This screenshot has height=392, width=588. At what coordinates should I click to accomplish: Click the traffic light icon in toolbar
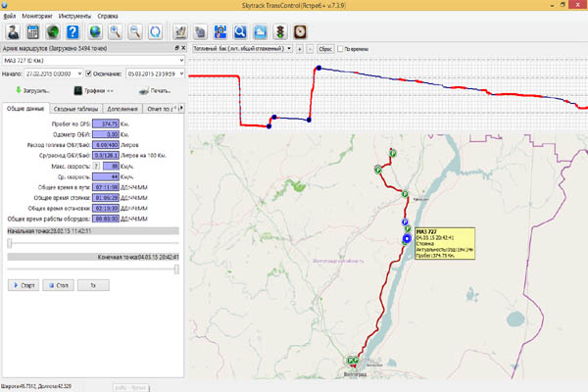(x=281, y=31)
